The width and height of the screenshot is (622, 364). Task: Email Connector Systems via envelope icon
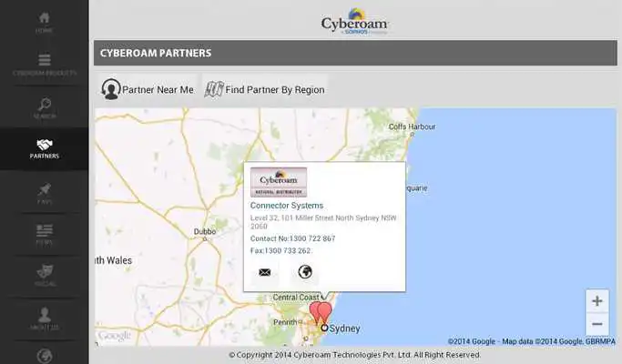click(265, 272)
